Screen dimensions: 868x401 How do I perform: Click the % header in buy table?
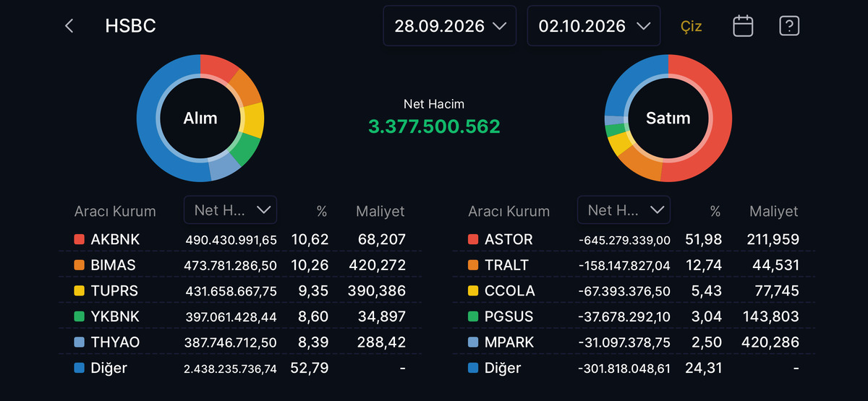[322, 212]
